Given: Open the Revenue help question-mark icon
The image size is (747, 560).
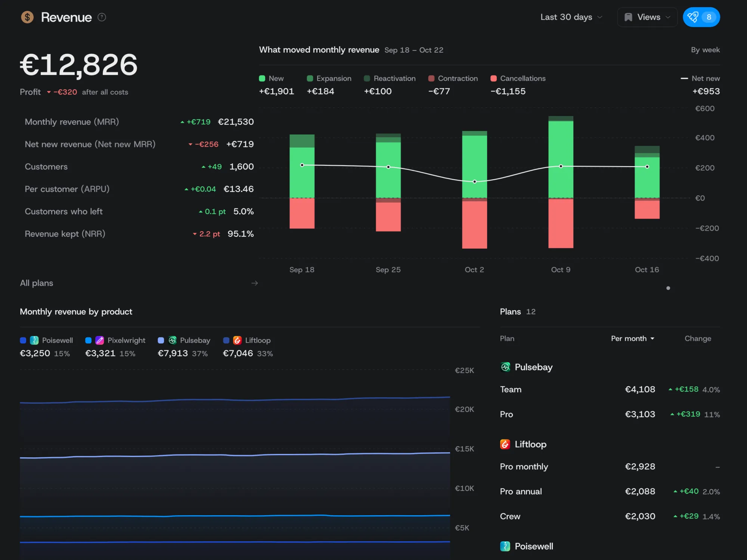Looking at the screenshot, I should tap(102, 17).
